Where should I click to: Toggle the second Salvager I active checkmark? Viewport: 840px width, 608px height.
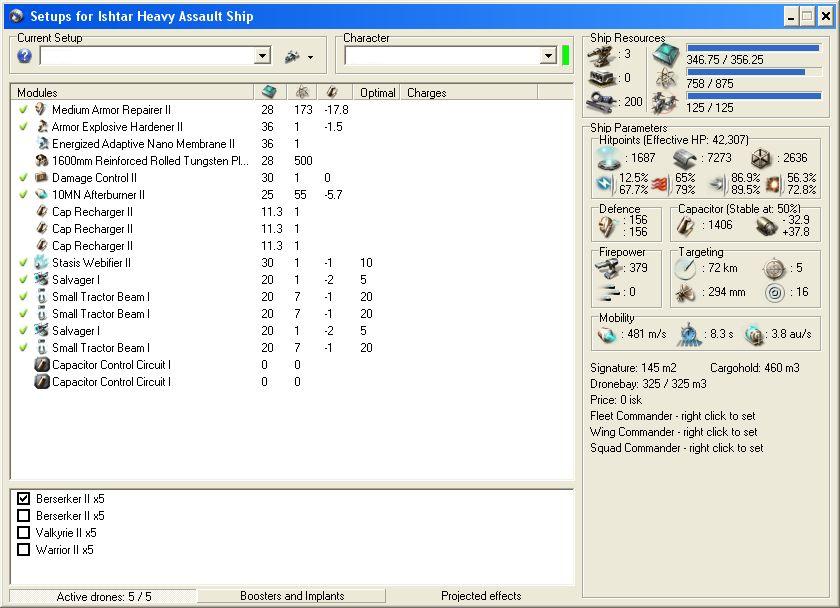23,331
